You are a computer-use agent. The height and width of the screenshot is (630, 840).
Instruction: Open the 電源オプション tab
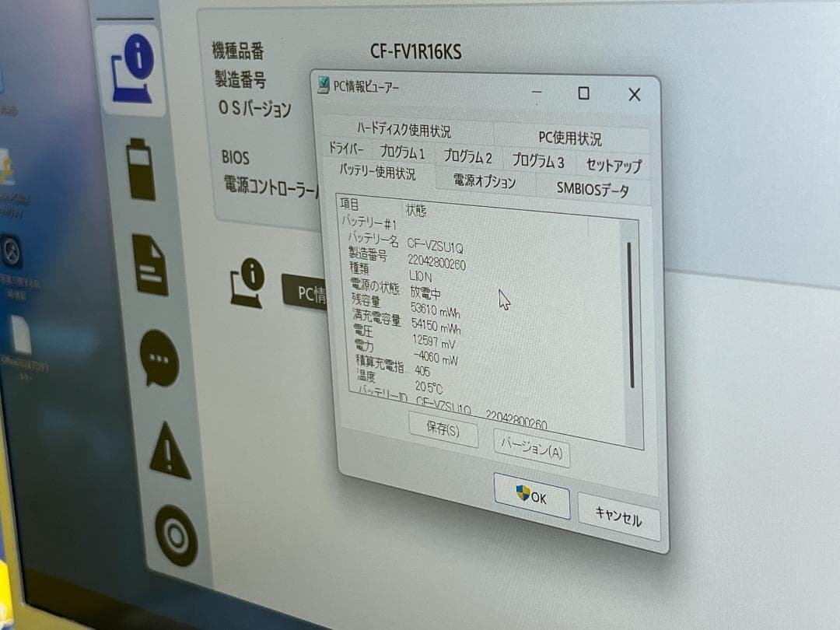[x=484, y=180]
